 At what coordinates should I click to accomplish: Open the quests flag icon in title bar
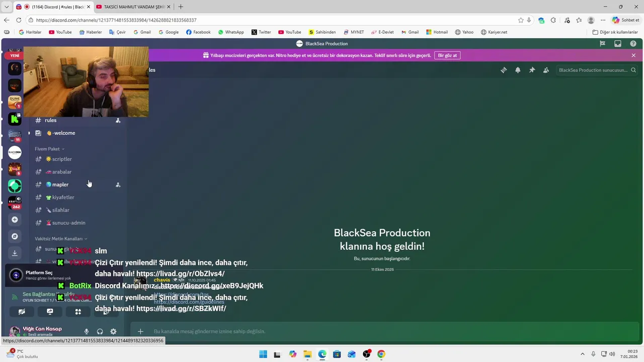602,44
